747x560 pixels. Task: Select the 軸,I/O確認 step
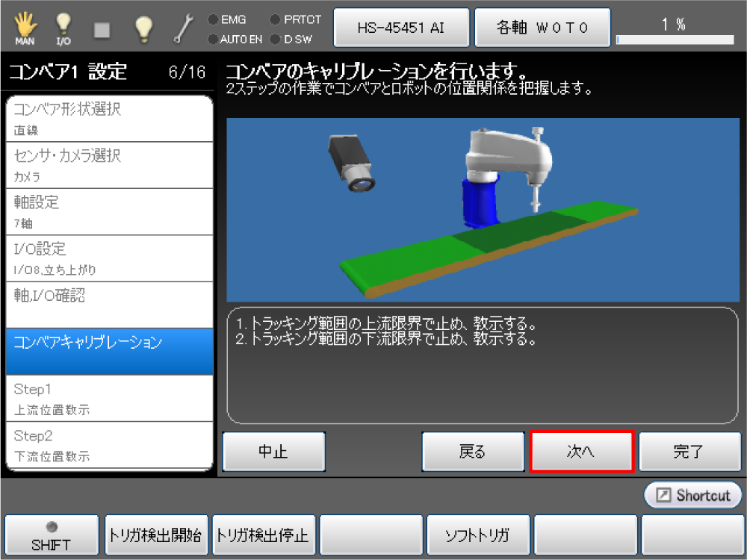tap(109, 305)
